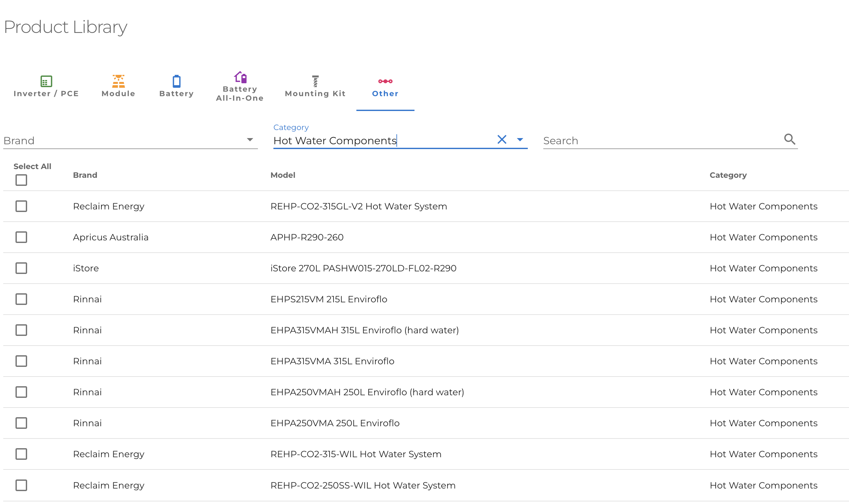Viewport: 849px width, 504px height.
Task: Click model APHP-R290-260
Action: click(x=307, y=237)
